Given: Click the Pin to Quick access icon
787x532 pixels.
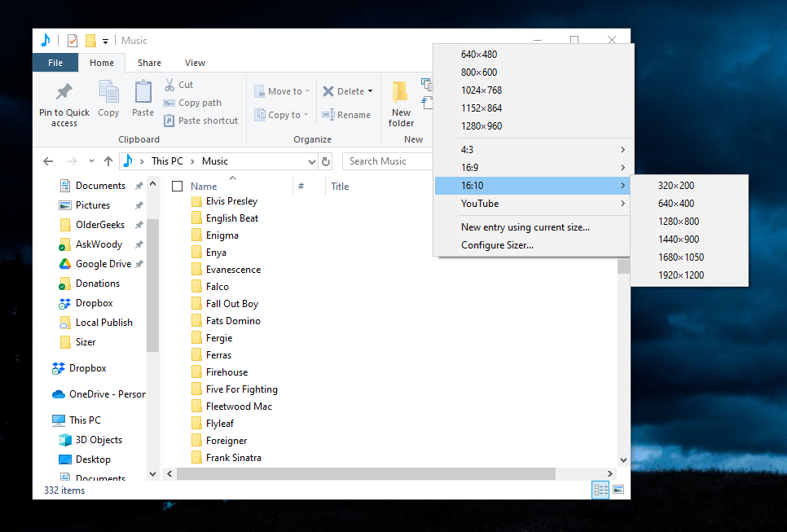Looking at the screenshot, I should click(64, 92).
